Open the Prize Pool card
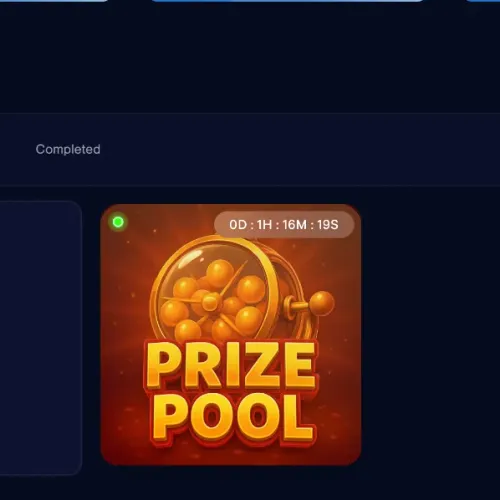 pyautogui.click(x=231, y=335)
